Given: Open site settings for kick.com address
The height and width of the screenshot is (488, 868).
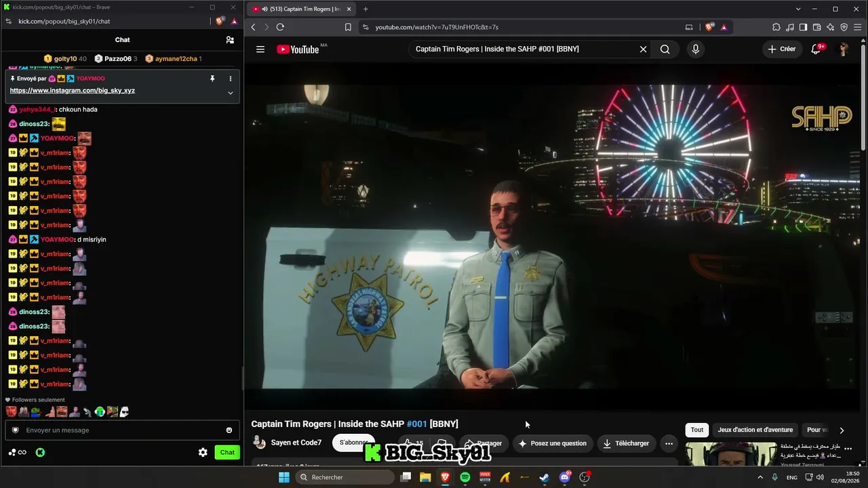Looking at the screenshot, I should (x=8, y=21).
